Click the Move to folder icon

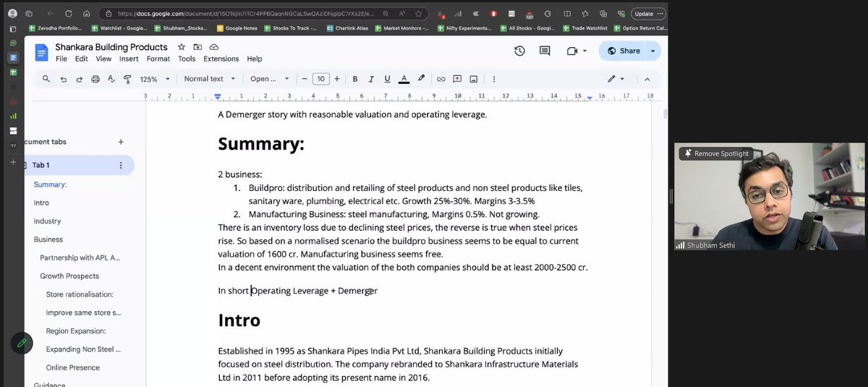click(197, 47)
